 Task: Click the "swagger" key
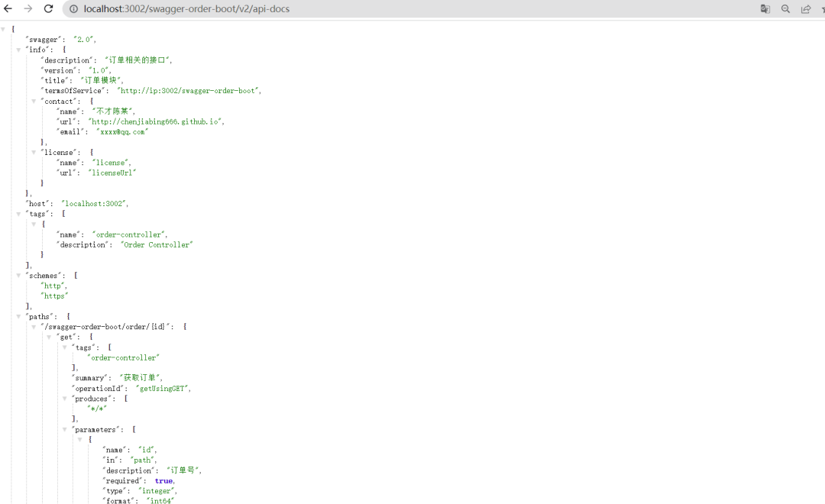(x=43, y=40)
